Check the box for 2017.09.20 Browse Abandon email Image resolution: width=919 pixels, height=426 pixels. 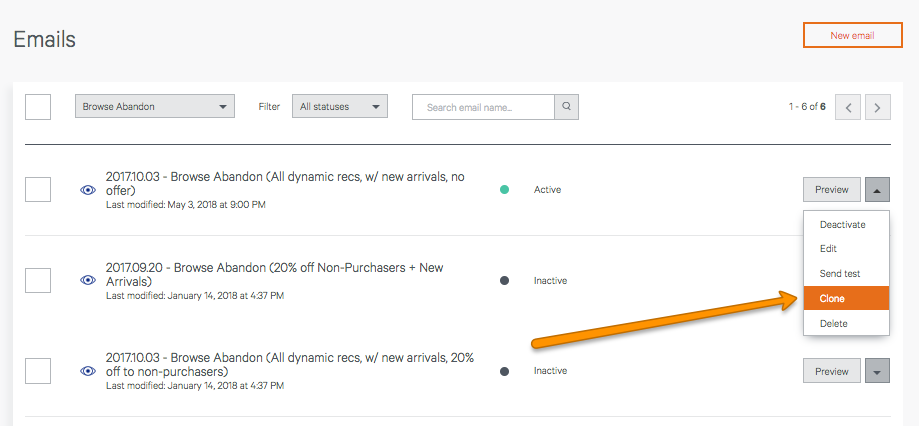38,280
